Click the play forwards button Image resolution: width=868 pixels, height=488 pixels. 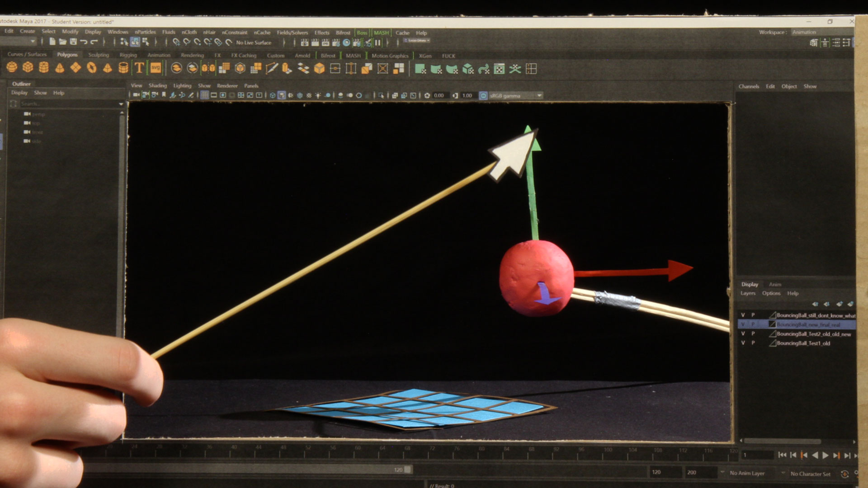click(826, 455)
